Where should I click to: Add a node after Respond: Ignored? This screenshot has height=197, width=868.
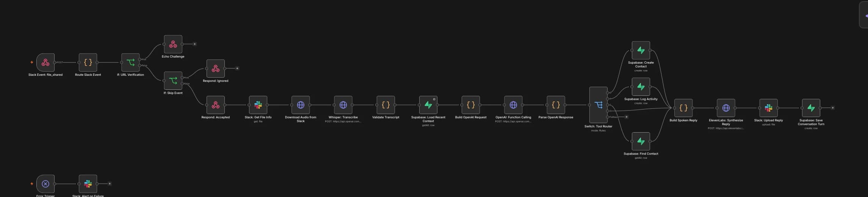237,69
